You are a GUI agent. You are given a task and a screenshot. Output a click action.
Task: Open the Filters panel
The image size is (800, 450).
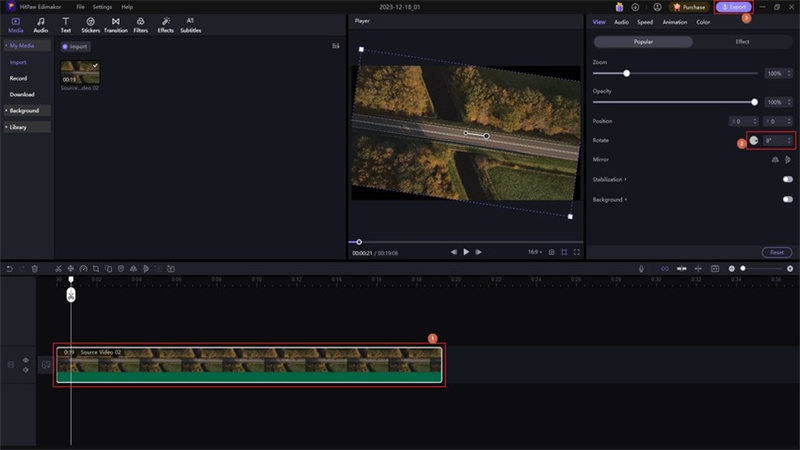(140, 25)
